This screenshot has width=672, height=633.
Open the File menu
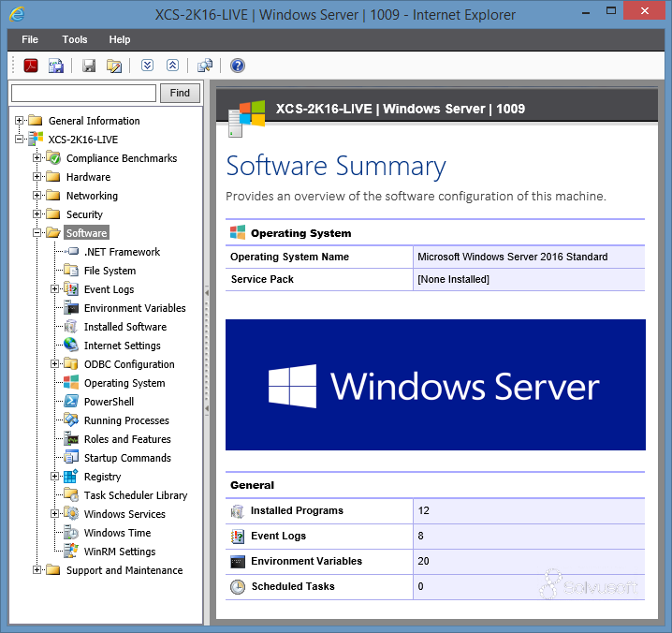click(x=30, y=39)
